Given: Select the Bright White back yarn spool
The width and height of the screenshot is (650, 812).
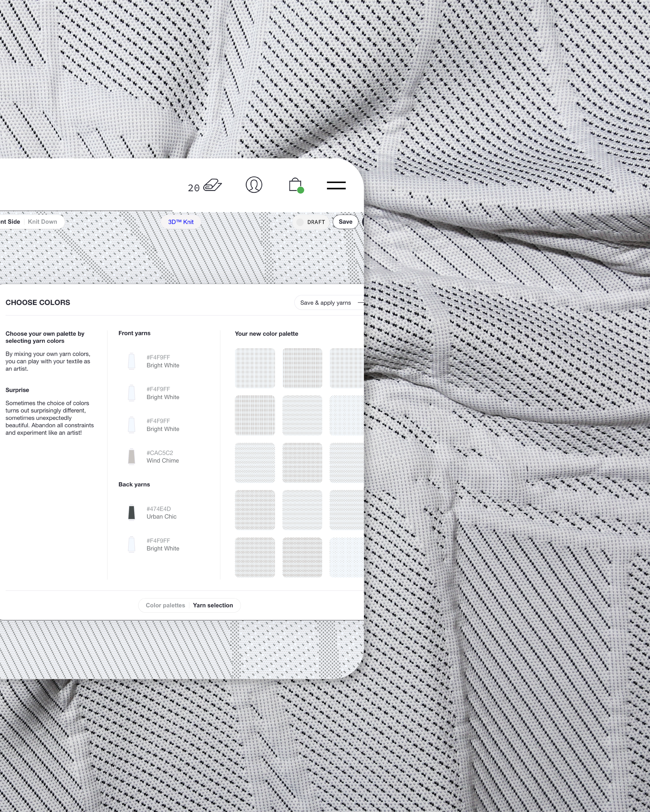Looking at the screenshot, I should (x=132, y=545).
